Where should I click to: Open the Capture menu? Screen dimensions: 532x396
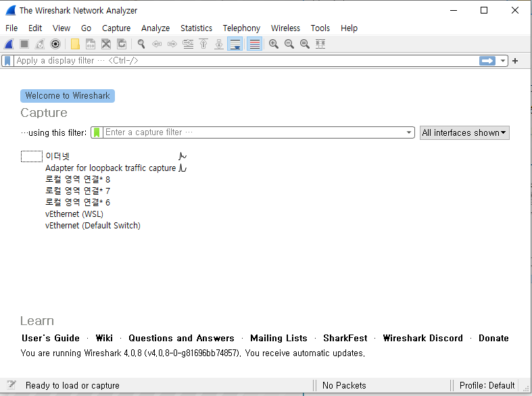[x=116, y=28]
